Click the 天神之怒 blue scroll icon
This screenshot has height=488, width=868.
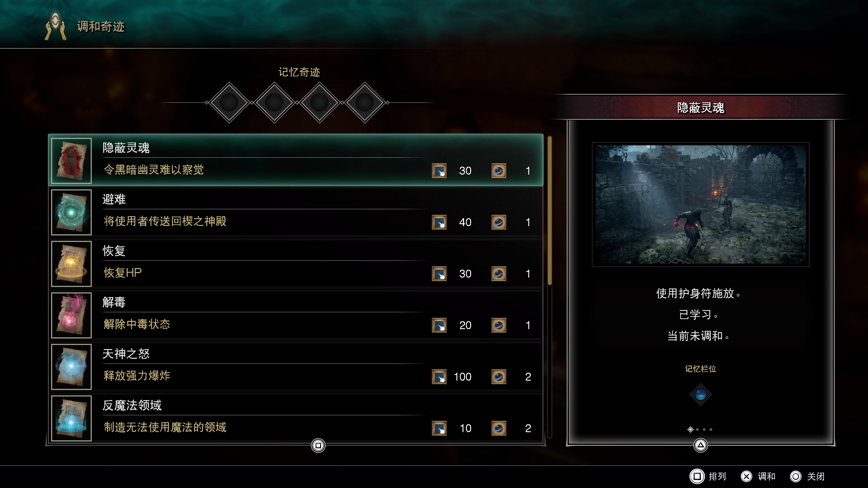71,367
